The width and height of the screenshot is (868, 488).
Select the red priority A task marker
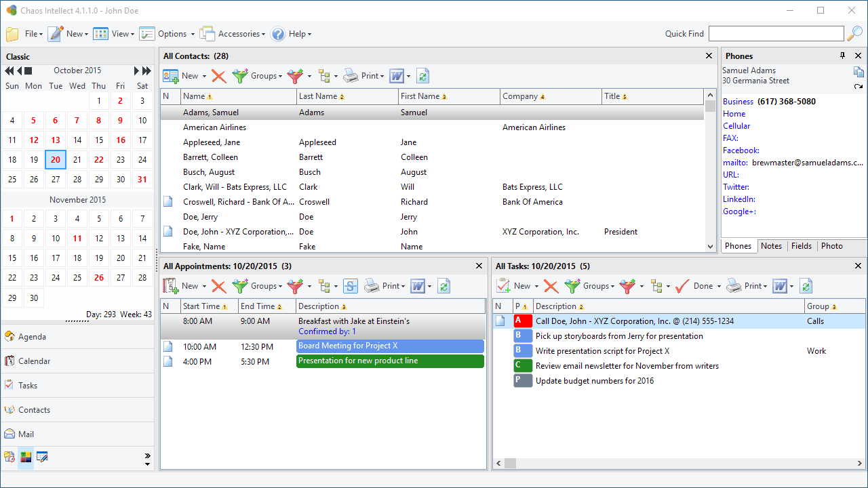point(523,321)
